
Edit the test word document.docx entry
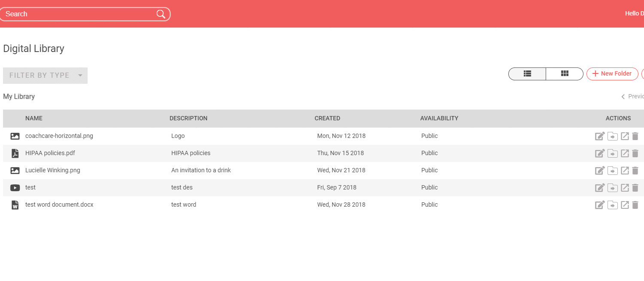click(x=600, y=205)
